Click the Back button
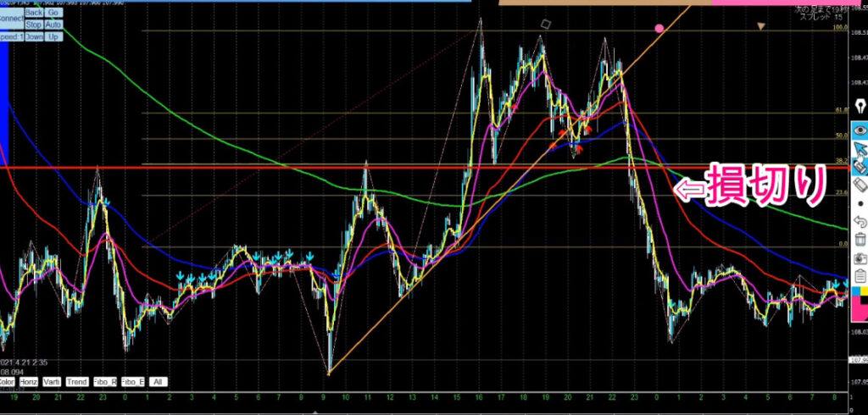The image size is (868, 415). pyautogui.click(x=34, y=12)
